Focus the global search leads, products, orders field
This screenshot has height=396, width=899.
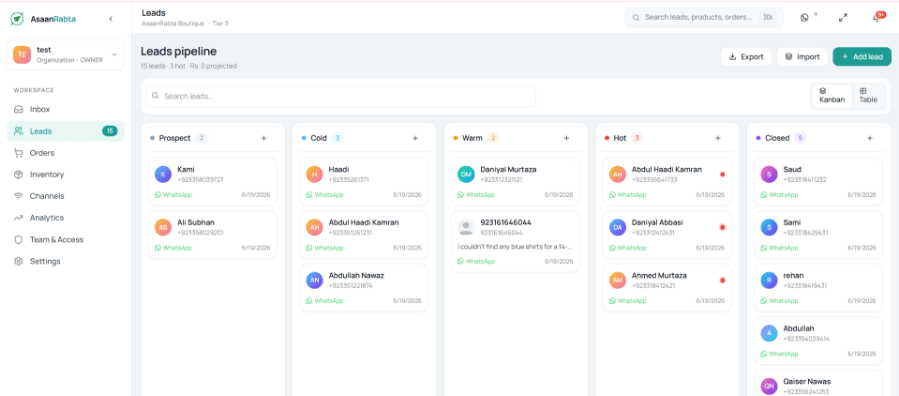click(704, 17)
